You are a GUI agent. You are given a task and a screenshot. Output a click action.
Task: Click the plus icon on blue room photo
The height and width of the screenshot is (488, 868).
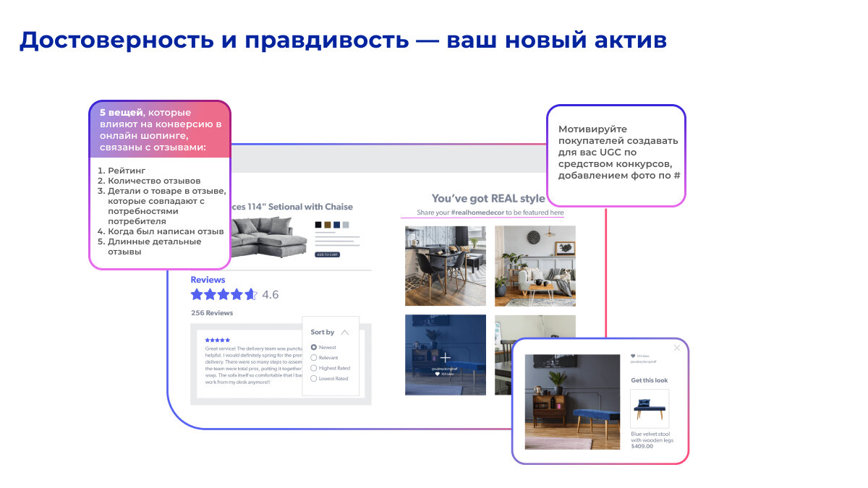pos(445,357)
